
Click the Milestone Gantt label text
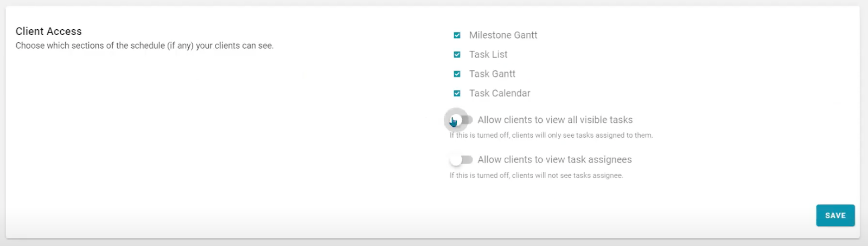pyautogui.click(x=503, y=35)
